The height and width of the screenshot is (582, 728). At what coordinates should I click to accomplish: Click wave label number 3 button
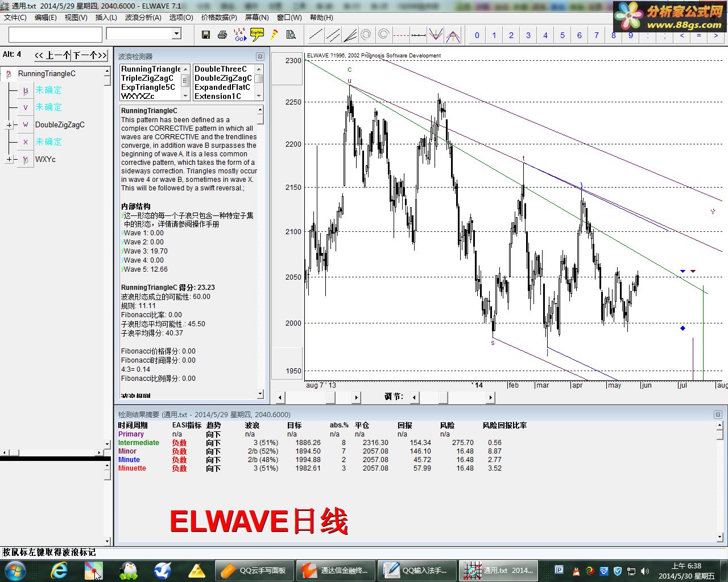(528, 35)
